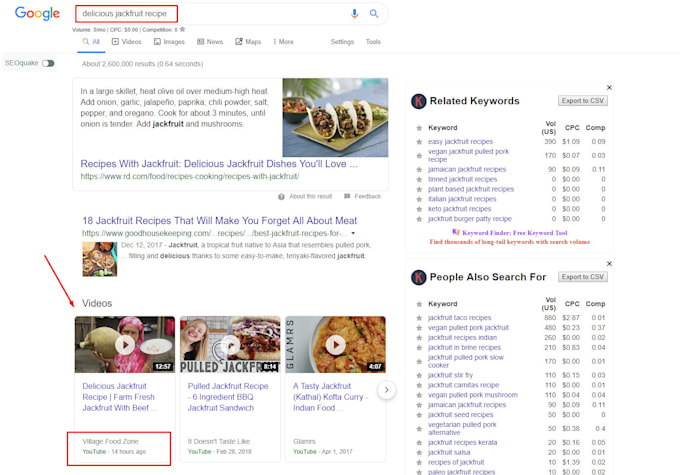
Task: Close the People Also Search For panel
Action: (609, 264)
